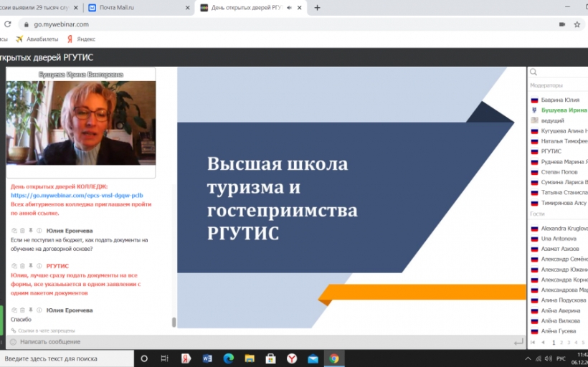Click the Cortana circle on taskbar
Viewport: 588px width, 367px height.
[144, 358]
